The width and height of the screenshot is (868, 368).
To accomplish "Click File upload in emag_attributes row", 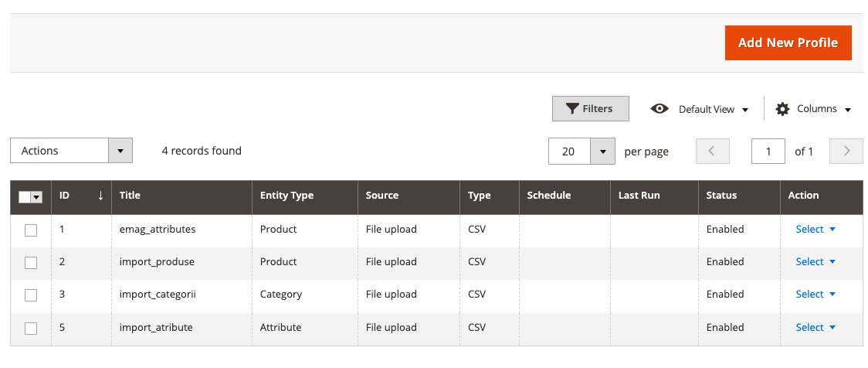I will 391,230.
